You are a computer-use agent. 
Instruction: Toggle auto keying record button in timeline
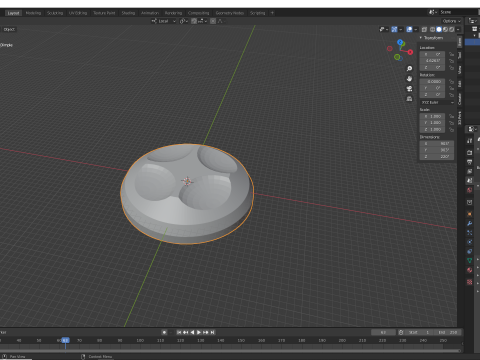pyautogui.click(x=164, y=332)
